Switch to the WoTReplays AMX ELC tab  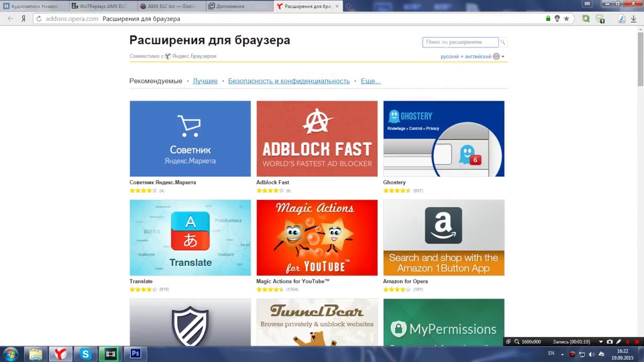103,6
